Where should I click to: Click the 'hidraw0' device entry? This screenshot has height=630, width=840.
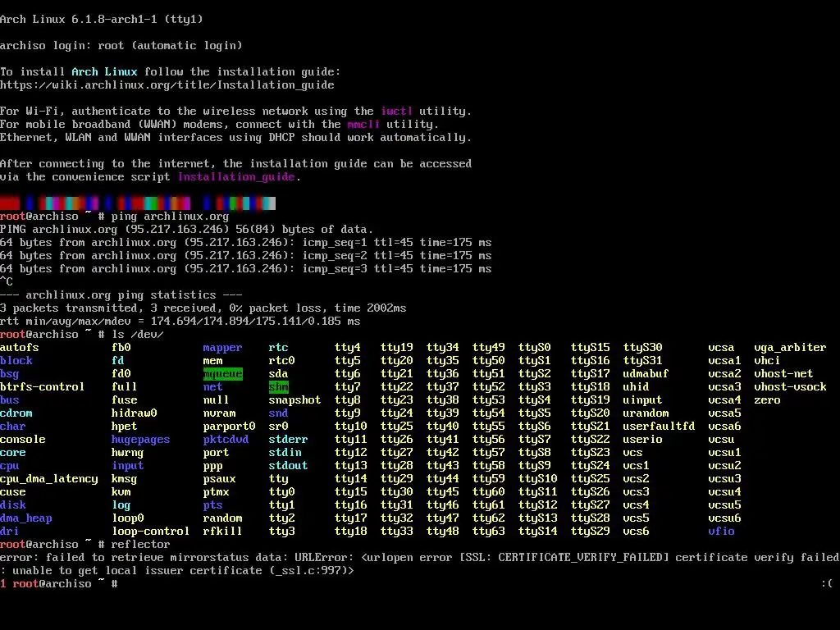(135, 413)
